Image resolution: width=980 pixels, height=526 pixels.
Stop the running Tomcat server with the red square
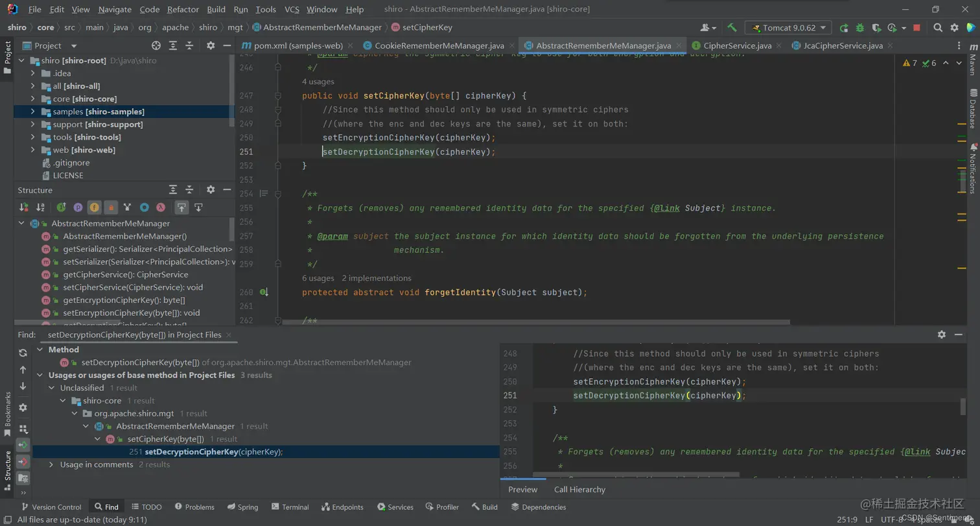[x=916, y=28]
